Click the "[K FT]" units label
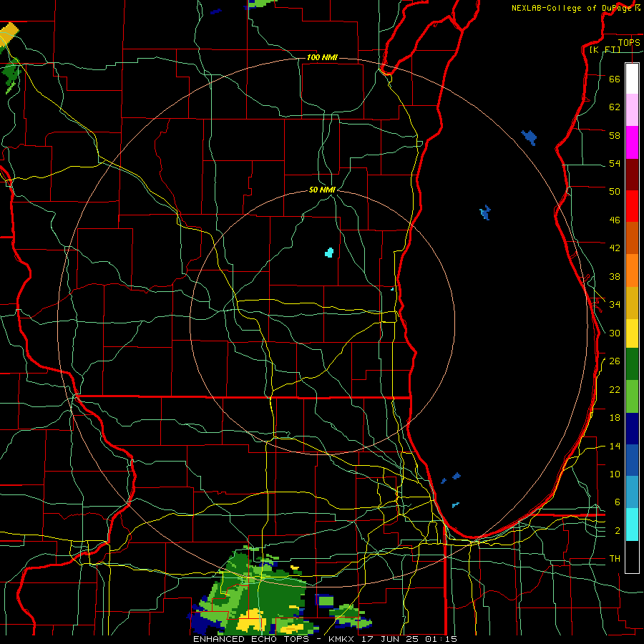644x644 pixels. pyautogui.click(x=605, y=49)
